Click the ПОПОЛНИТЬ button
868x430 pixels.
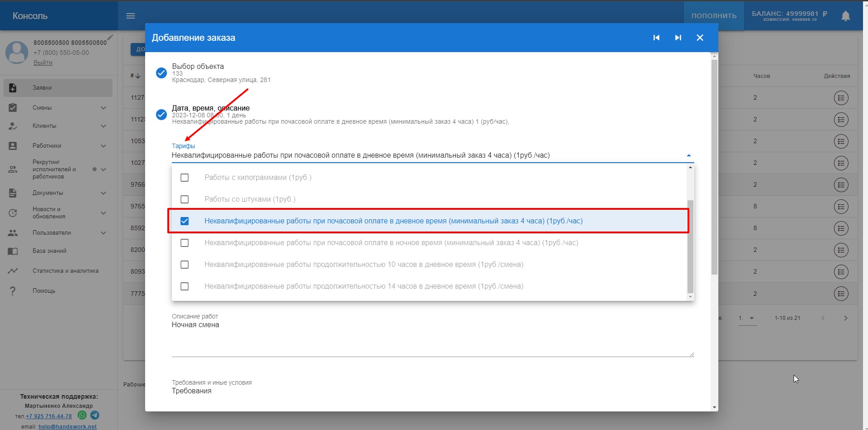tap(714, 16)
